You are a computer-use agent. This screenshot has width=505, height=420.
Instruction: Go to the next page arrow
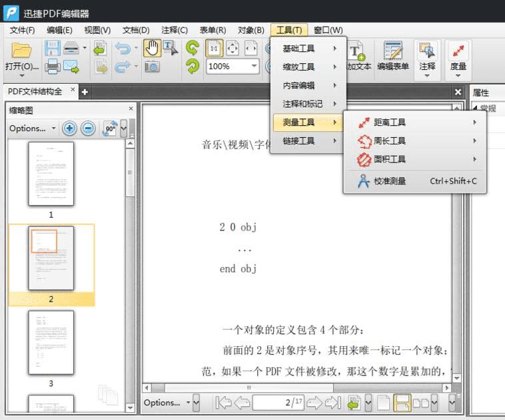point(314,402)
